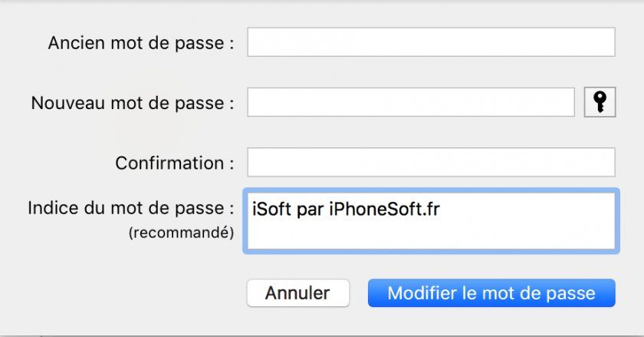Click the "(recommandé)" caption text
Viewport: 644px width, 337px height.
click(181, 233)
